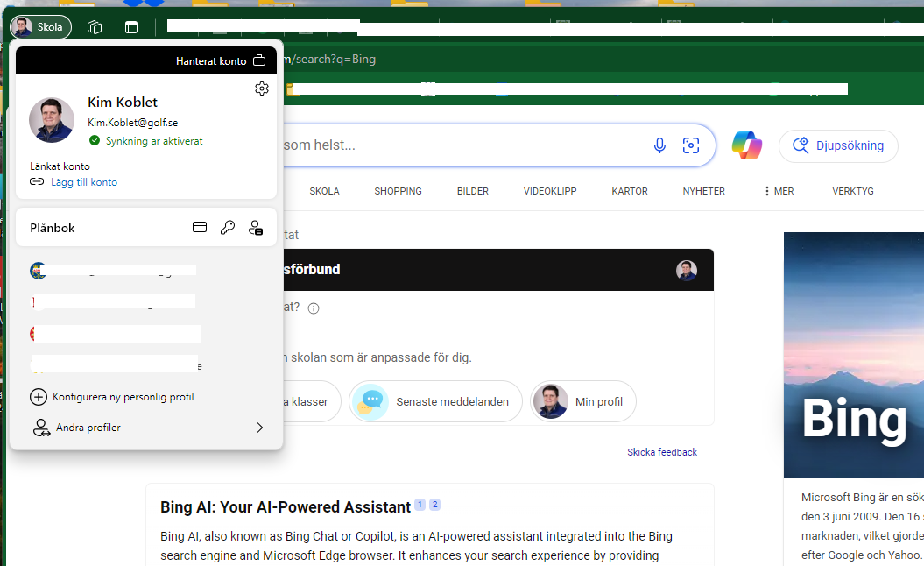This screenshot has width=924, height=566.
Task: Click the Senaste meddelanden chat bubble icon
Action: tap(370, 401)
